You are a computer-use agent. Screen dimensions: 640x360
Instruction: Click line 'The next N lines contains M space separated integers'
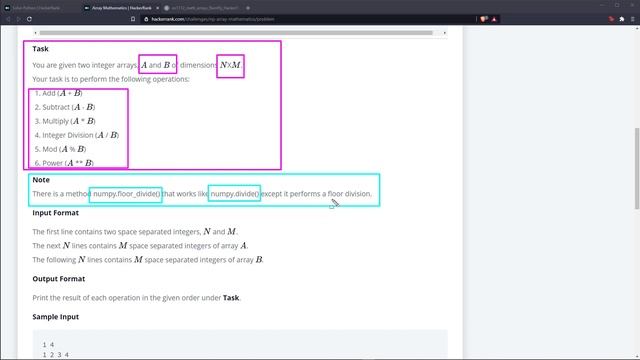140,246
